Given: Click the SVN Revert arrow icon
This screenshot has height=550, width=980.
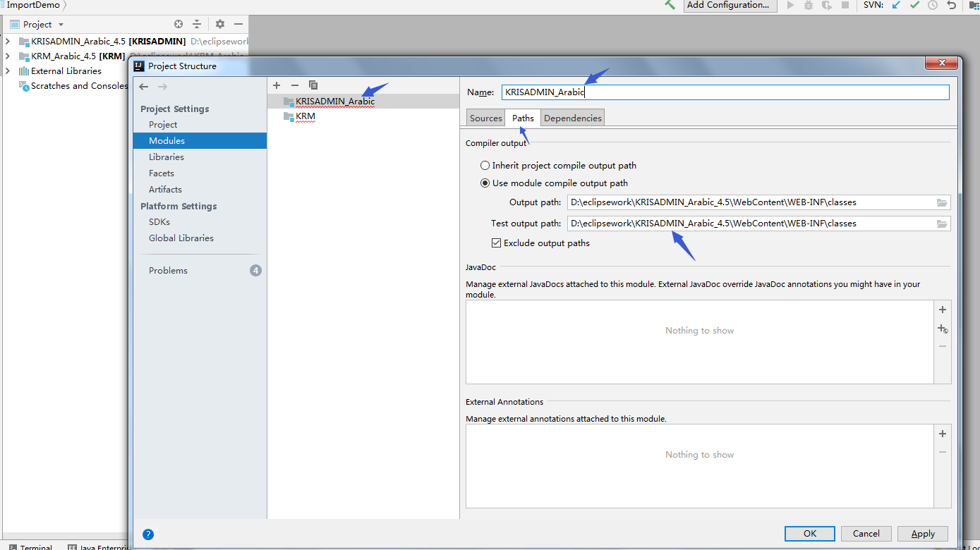Looking at the screenshot, I should pos(951,5).
